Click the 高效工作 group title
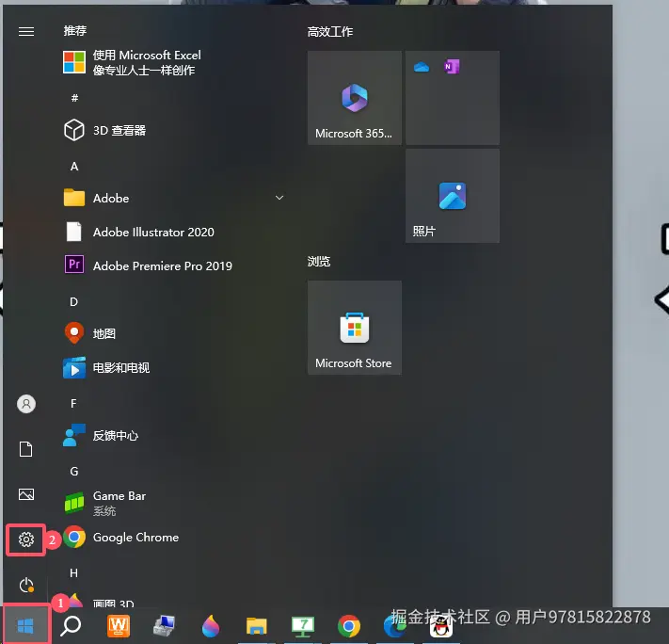 point(330,32)
